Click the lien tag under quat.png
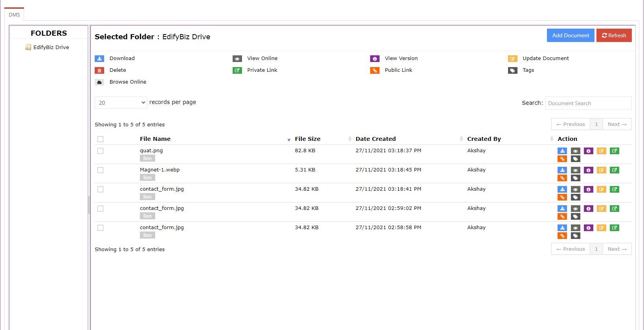644x330 pixels. [147, 159]
